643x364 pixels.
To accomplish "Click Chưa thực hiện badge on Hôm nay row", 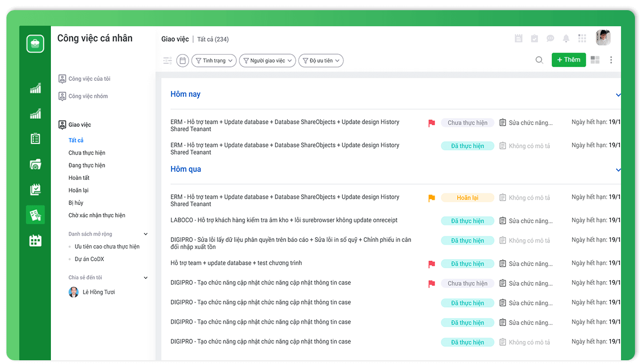I will [x=467, y=123].
